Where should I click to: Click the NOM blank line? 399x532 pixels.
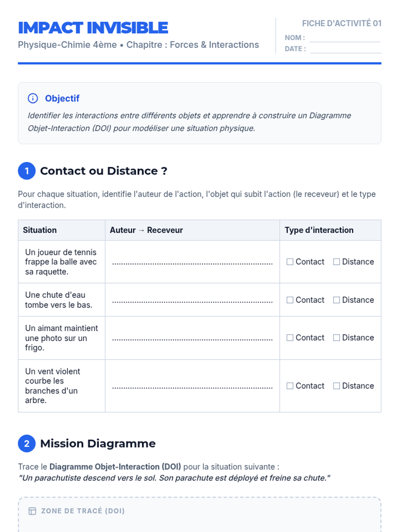pyautogui.click(x=344, y=39)
